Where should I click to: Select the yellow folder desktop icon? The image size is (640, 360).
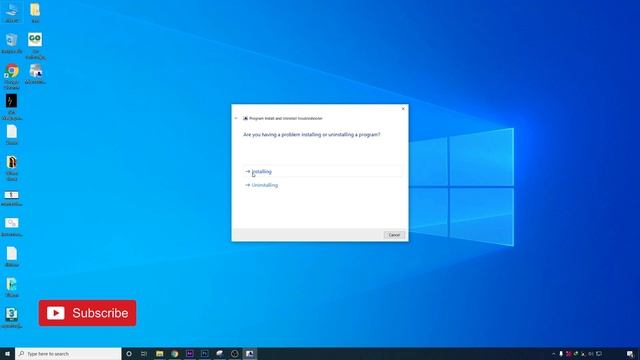click(35, 13)
